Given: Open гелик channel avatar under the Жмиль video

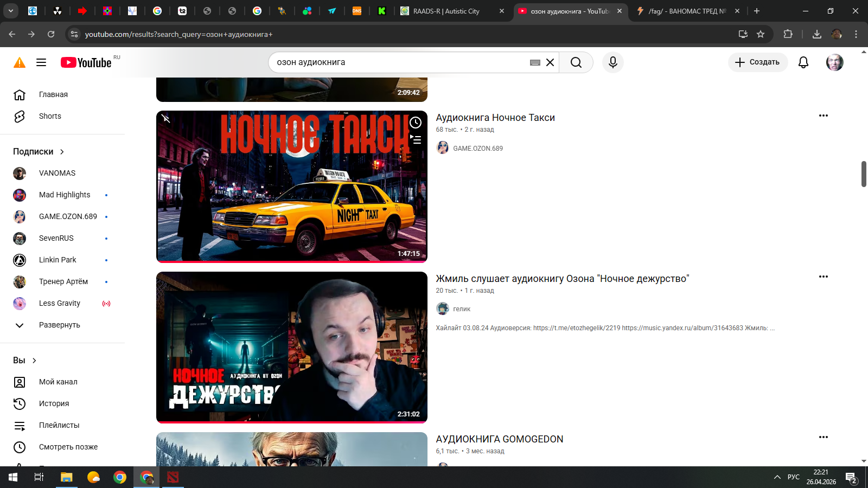Looking at the screenshot, I should (443, 309).
